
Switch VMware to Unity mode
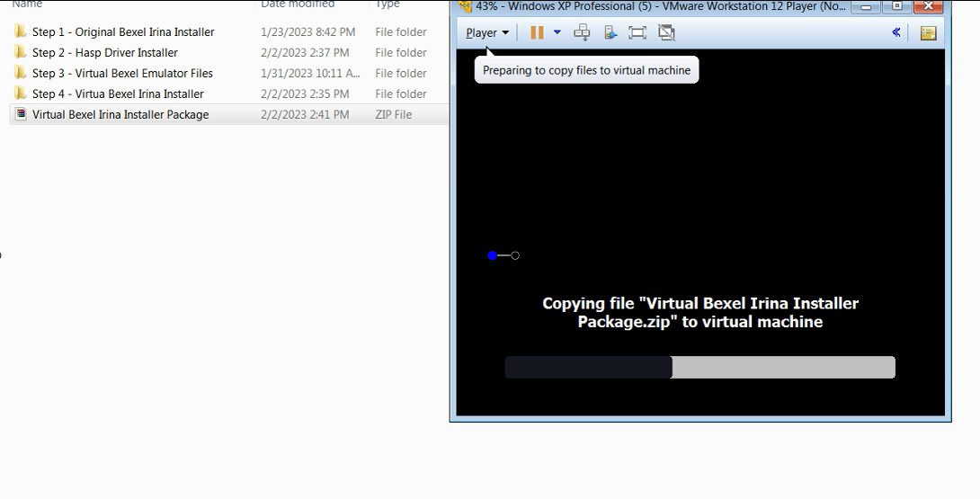(666, 32)
